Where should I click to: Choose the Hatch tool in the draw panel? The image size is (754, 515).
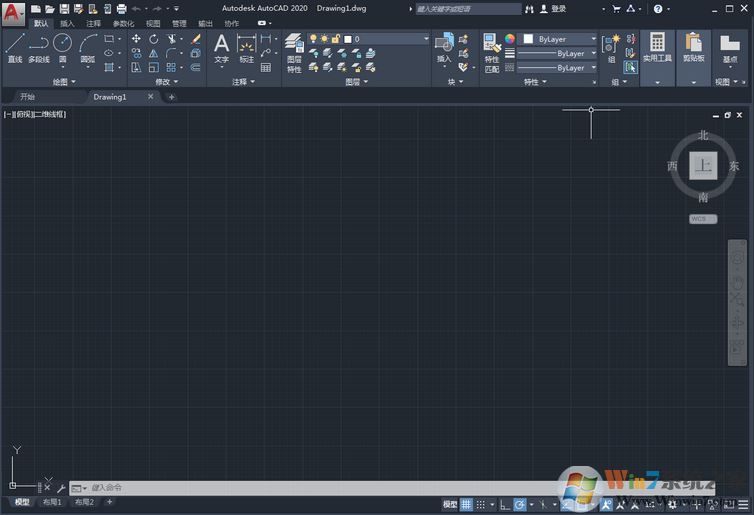click(x=109, y=67)
